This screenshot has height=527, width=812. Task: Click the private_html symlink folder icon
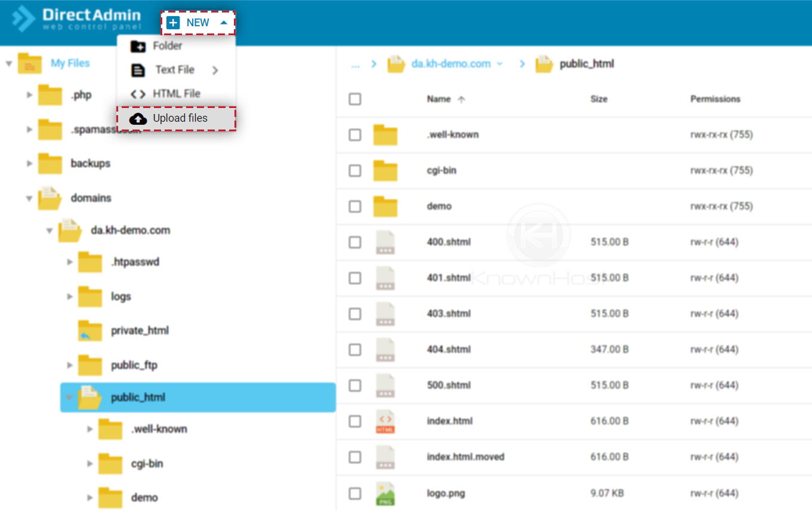[x=90, y=330]
